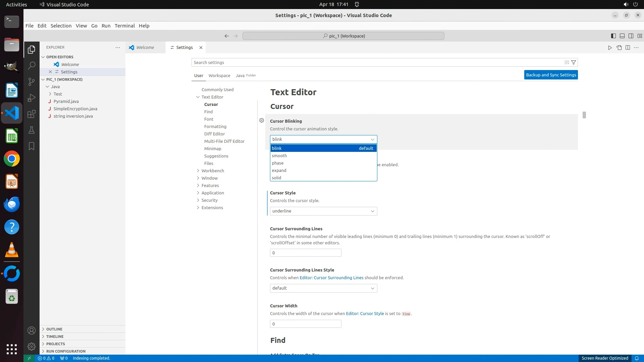Open the Cursor Style dropdown
This screenshot has width=644, height=362.
click(323, 211)
